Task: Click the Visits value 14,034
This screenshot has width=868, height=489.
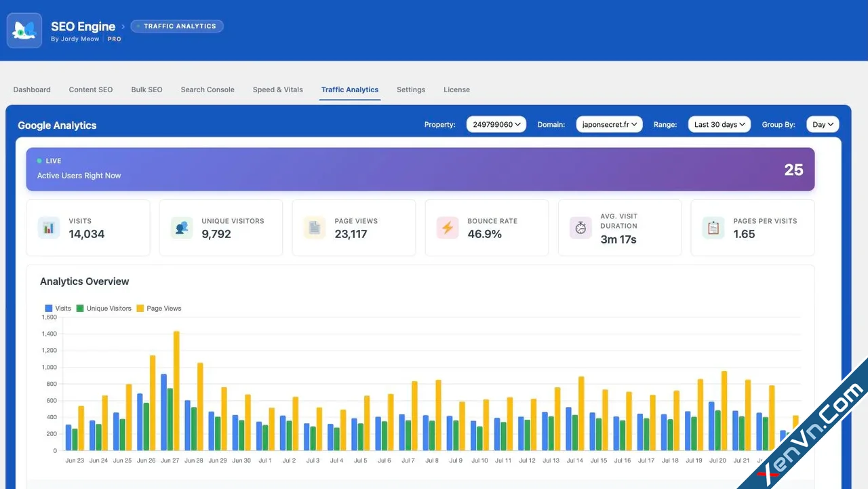Action: click(x=87, y=234)
